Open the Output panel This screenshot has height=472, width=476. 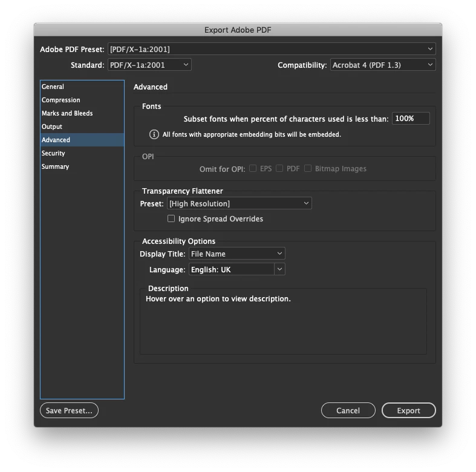tap(82, 126)
